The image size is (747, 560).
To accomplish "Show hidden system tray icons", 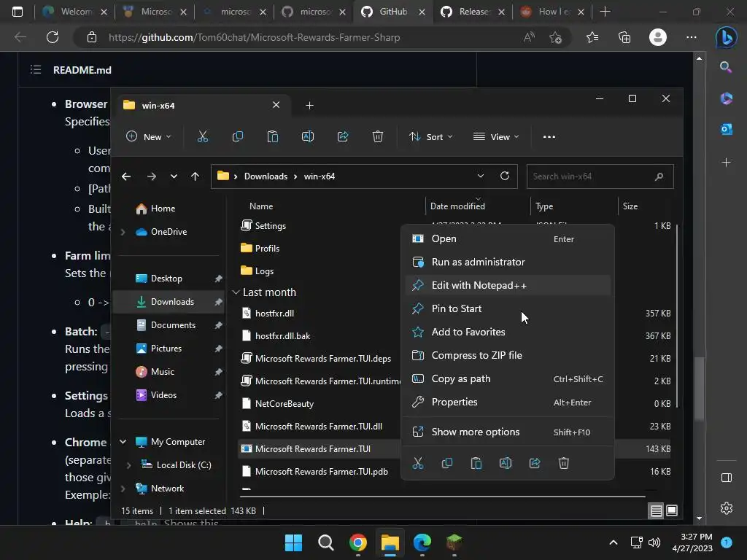I will click(x=613, y=542).
